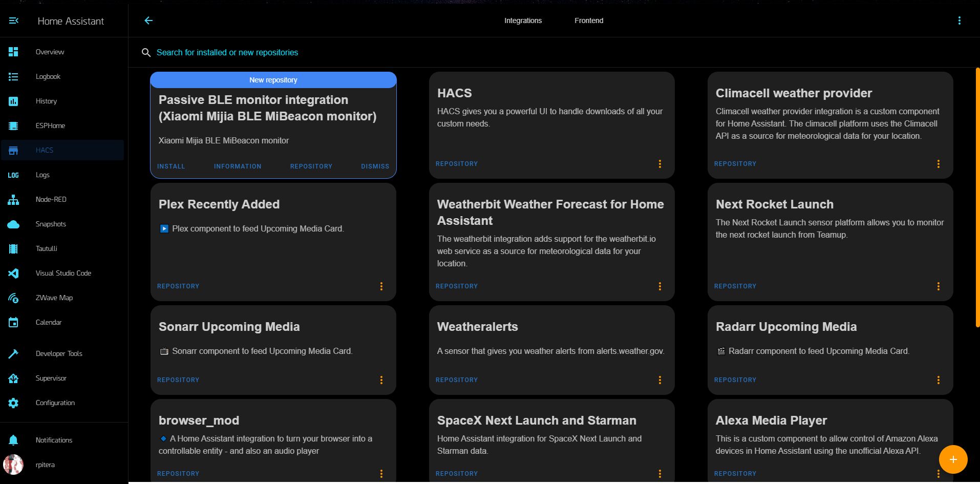The width and height of the screenshot is (980, 484).
Task: Open the Node-RED flow icon
Action: coord(13,199)
